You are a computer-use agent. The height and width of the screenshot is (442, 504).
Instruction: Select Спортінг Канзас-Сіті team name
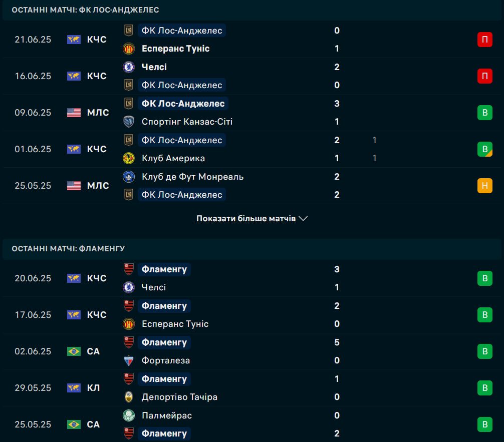click(x=187, y=122)
